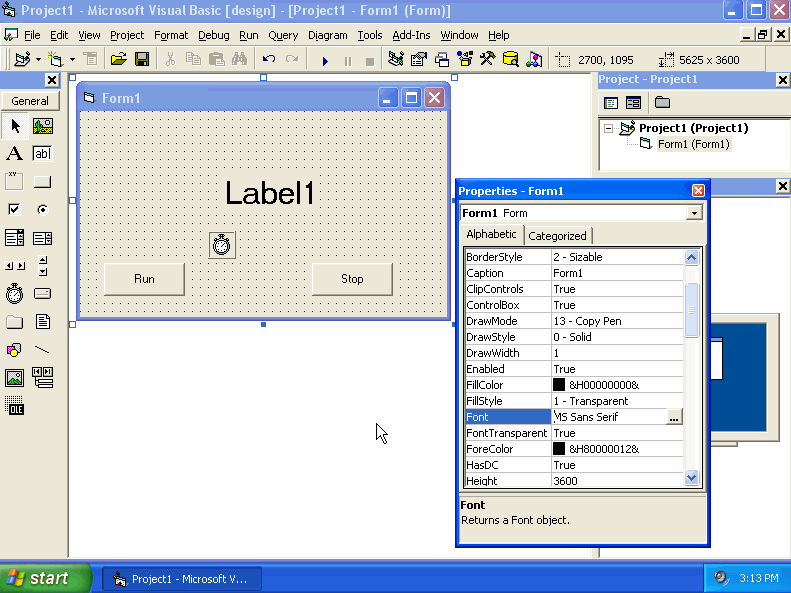Open the Form Layout Window icon
Screen dimensions: 791x593
442,60
